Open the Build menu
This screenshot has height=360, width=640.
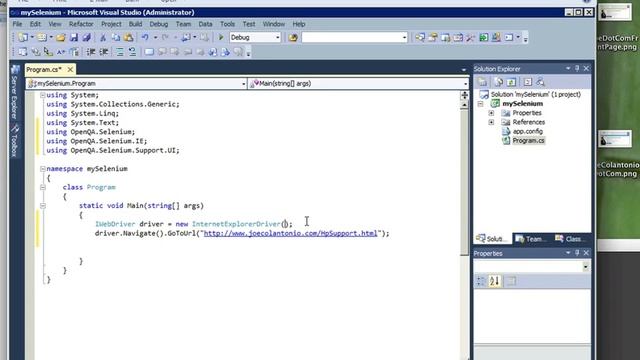coord(136,24)
